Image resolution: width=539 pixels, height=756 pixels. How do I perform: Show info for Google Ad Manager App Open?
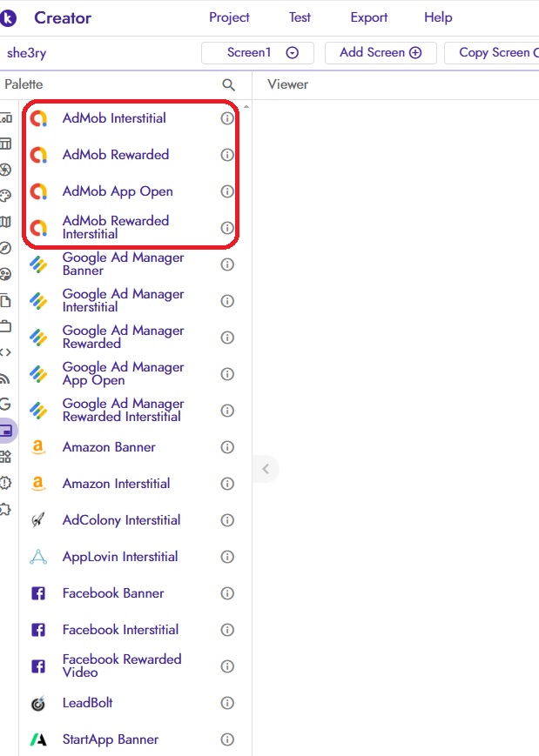click(x=226, y=374)
